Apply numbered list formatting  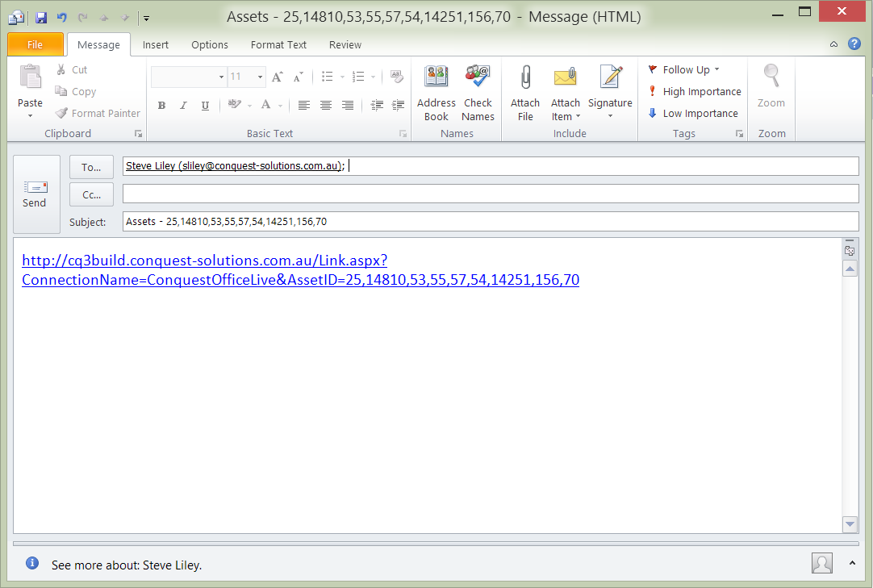point(358,77)
